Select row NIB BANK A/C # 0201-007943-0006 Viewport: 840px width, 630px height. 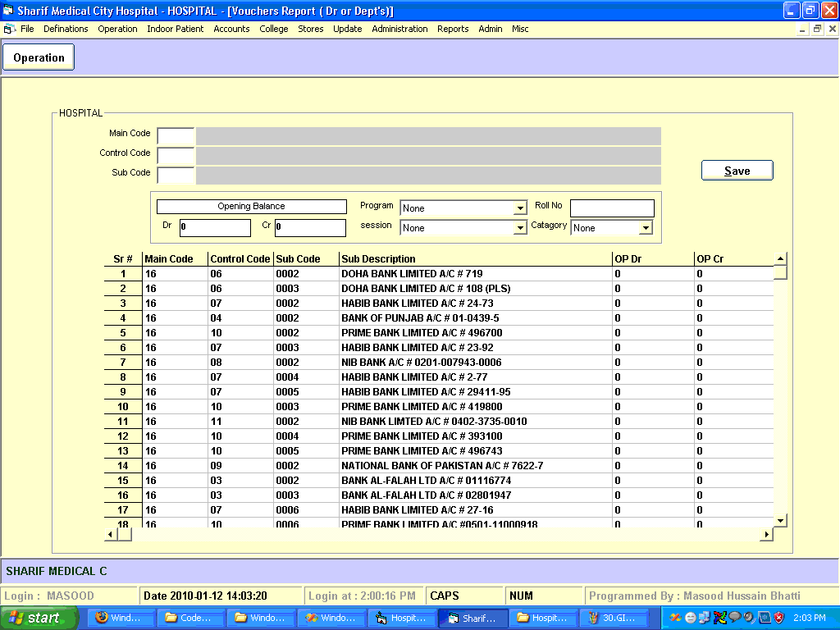pyautogui.click(x=439, y=362)
